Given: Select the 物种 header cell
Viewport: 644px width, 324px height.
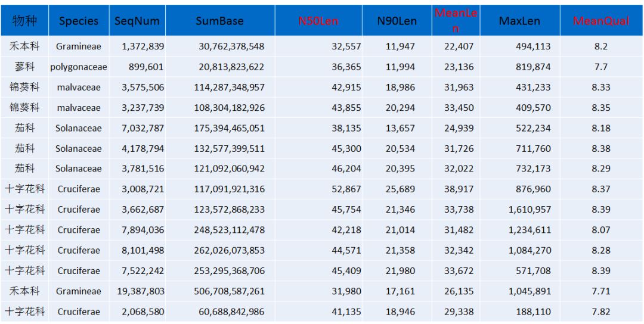Looking at the screenshot, I should click(24, 21).
